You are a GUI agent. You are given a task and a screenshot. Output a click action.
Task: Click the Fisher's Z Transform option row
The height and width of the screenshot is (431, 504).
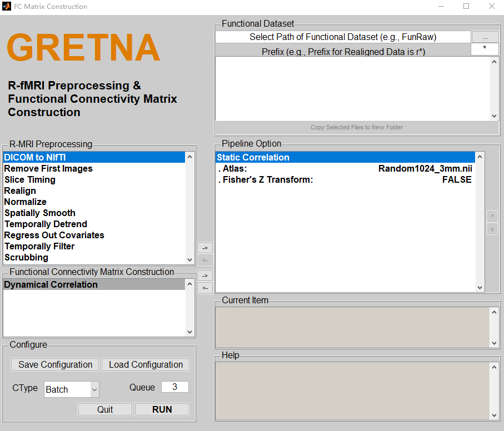pyautogui.click(x=345, y=179)
